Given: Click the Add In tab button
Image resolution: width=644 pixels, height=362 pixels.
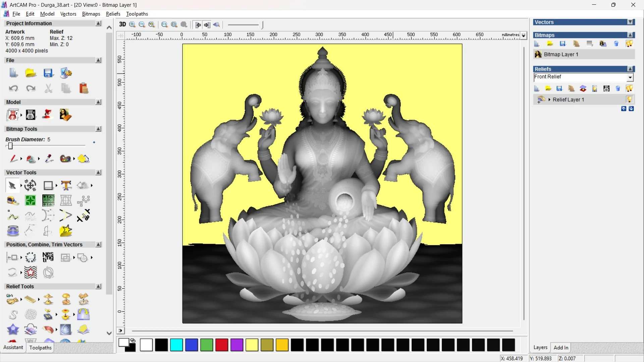Looking at the screenshot, I should click(561, 348).
